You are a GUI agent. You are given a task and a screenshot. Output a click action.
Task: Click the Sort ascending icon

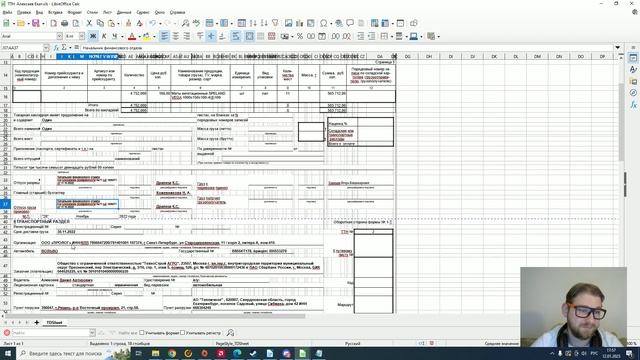coord(253,23)
